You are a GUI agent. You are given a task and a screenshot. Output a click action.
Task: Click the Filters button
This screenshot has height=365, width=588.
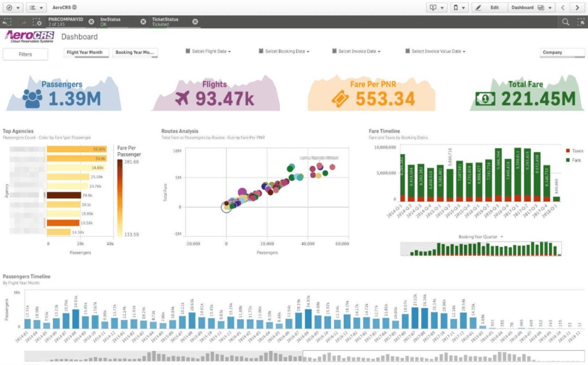[25, 54]
